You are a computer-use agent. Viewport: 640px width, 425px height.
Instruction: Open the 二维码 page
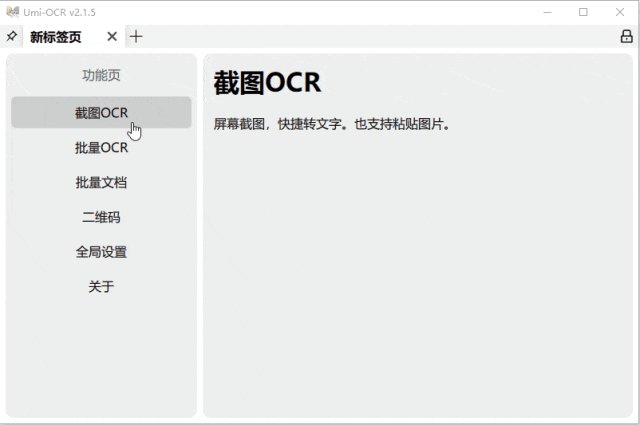click(101, 217)
